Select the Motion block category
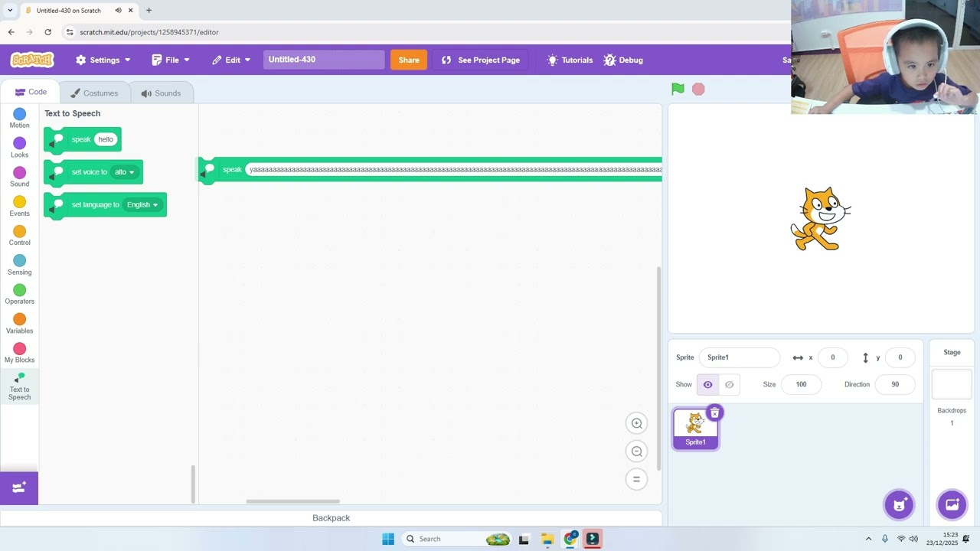Viewport: 980px width, 551px height. (19, 119)
